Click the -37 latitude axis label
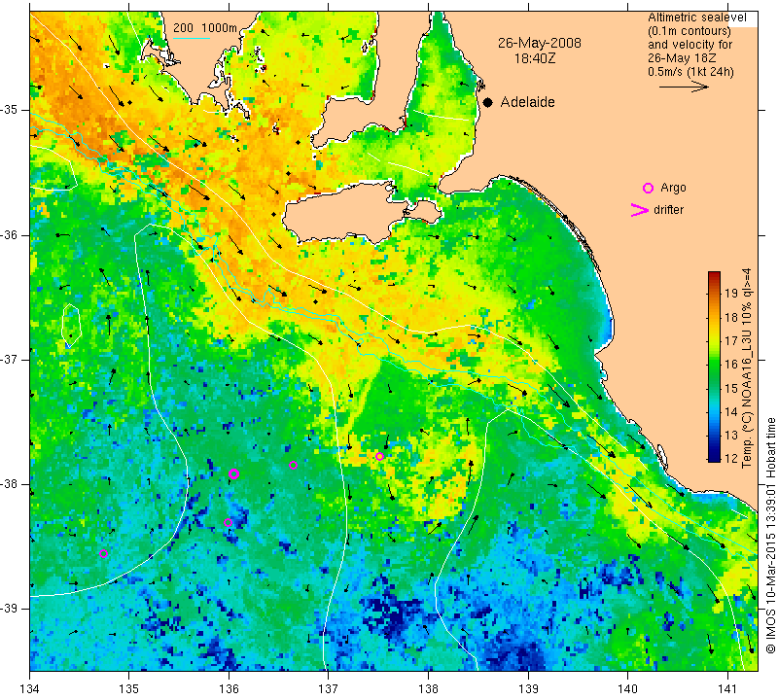Viewport: 778px width, 700px height. pos(10,359)
